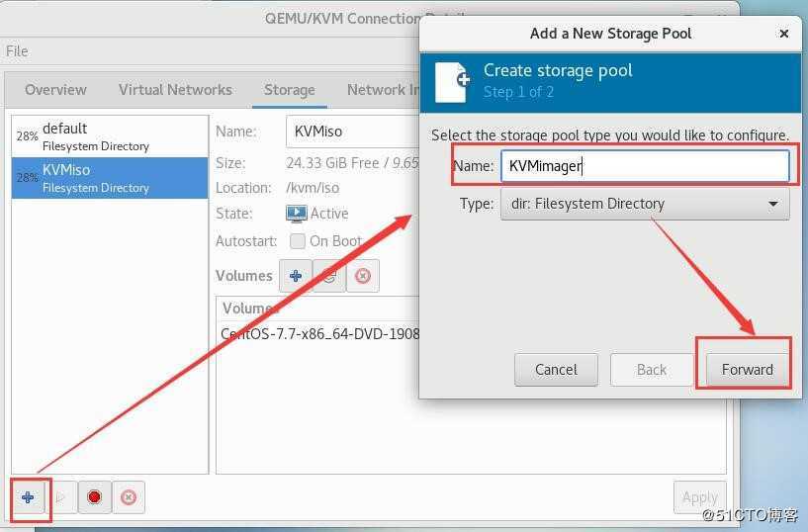This screenshot has width=808, height=532.
Task: Switch to the Overview tab
Action: (x=55, y=90)
